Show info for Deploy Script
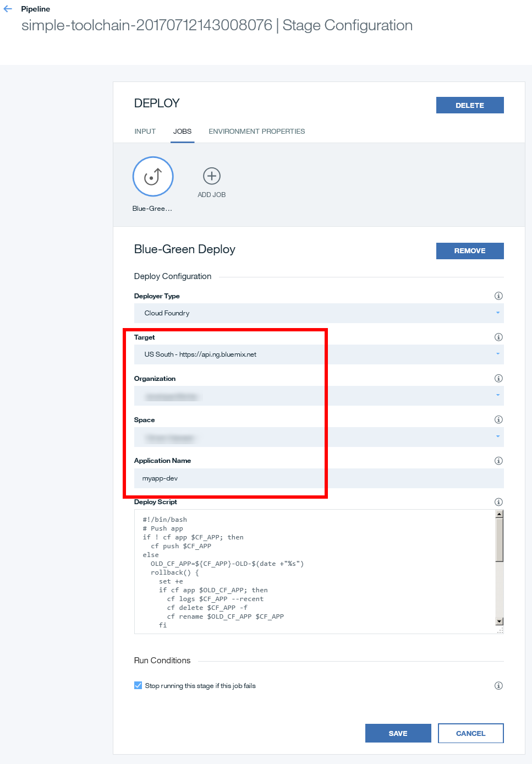The width and height of the screenshot is (532, 764). [x=498, y=502]
